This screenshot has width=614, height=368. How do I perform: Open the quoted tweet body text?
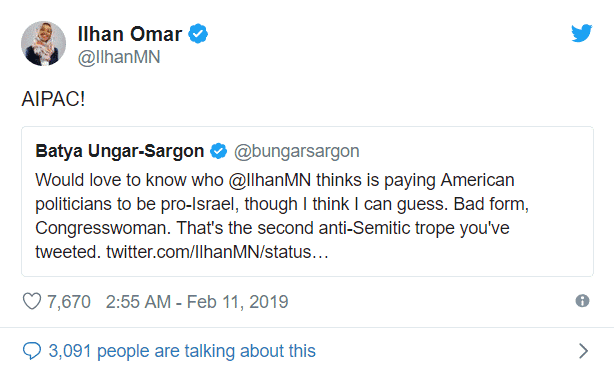[x=282, y=216]
